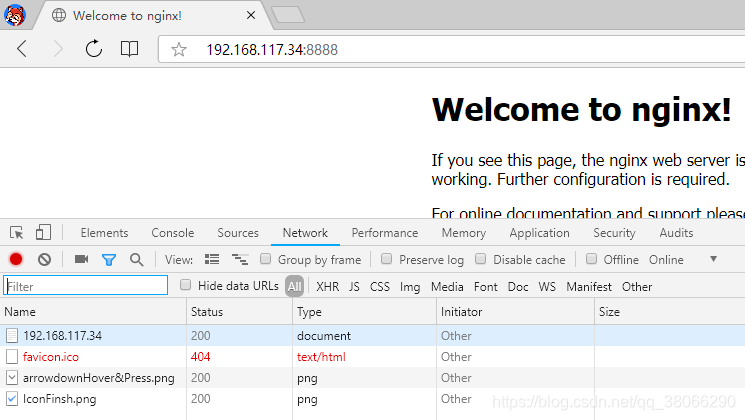
Task: Go forward to next page
Action: [x=58, y=48]
